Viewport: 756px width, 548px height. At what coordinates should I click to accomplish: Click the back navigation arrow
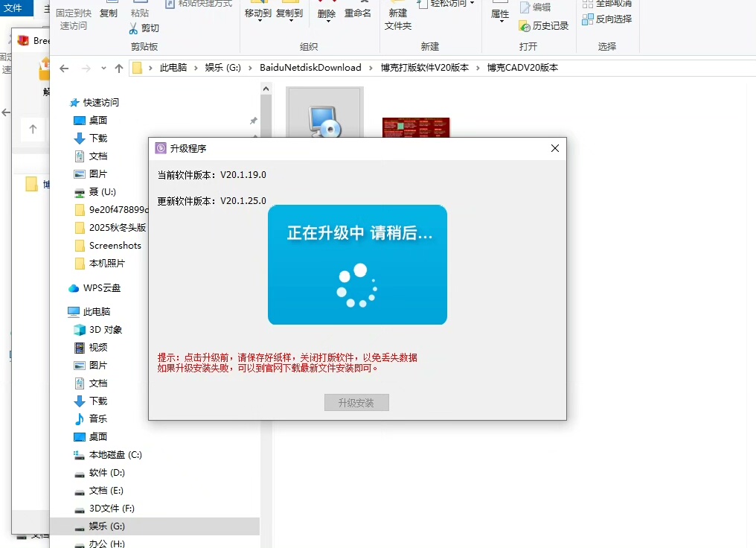point(64,68)
